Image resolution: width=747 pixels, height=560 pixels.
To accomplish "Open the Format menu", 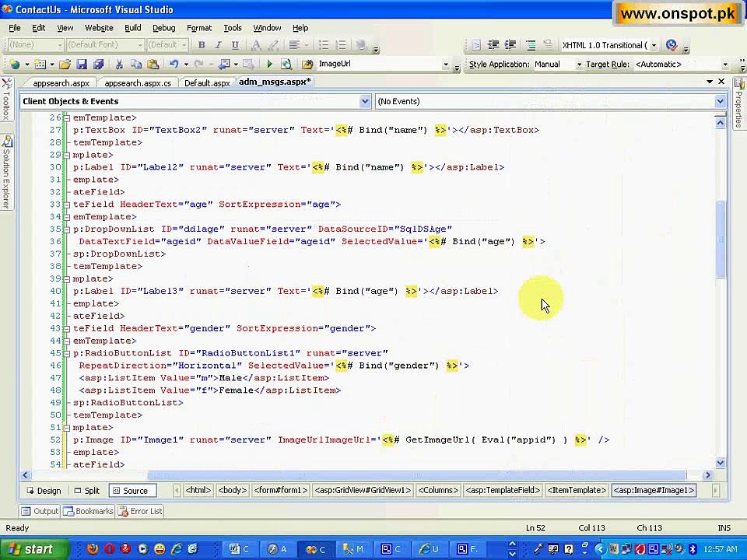I will point(199,28).
